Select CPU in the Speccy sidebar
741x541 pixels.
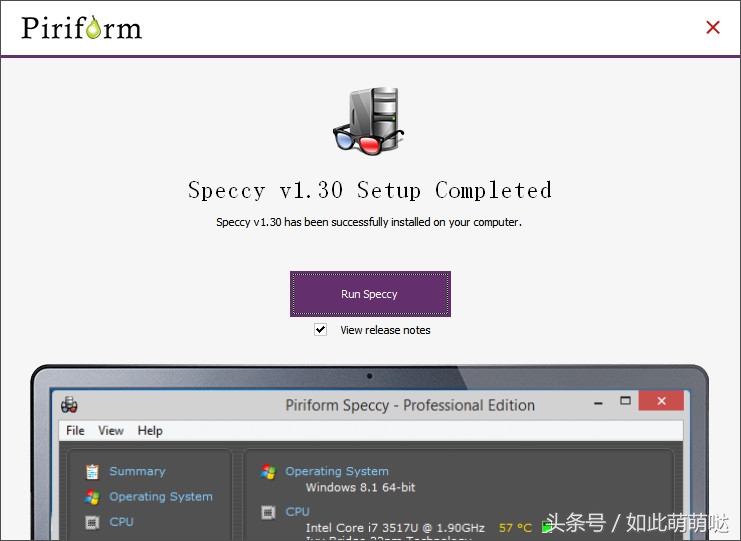(121, 522)
